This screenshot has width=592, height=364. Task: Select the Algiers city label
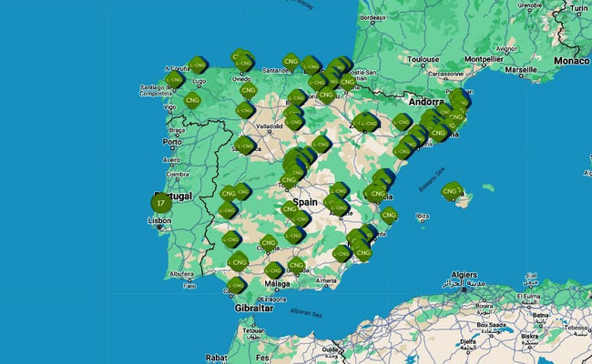pos(464,275)
